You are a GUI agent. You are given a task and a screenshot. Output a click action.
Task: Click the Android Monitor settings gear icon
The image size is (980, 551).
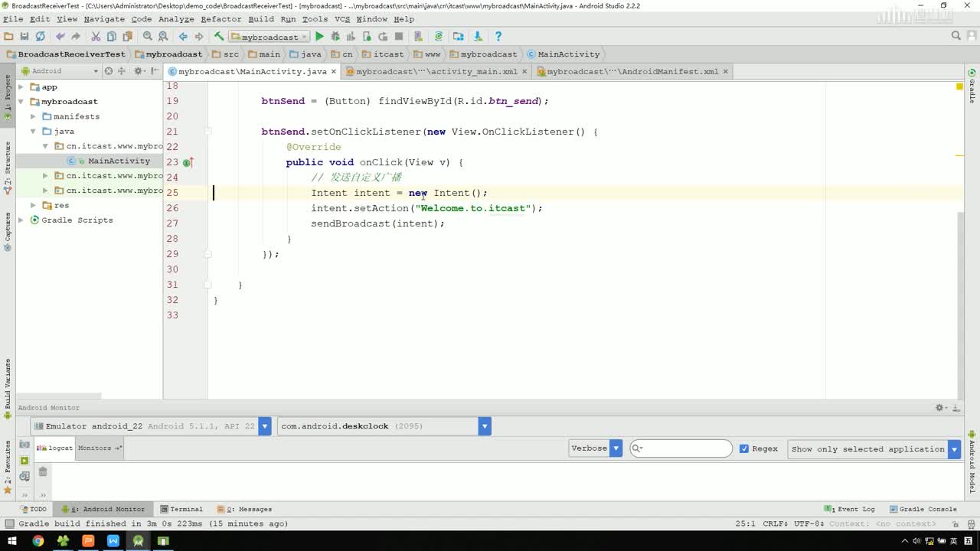point(942,408)
